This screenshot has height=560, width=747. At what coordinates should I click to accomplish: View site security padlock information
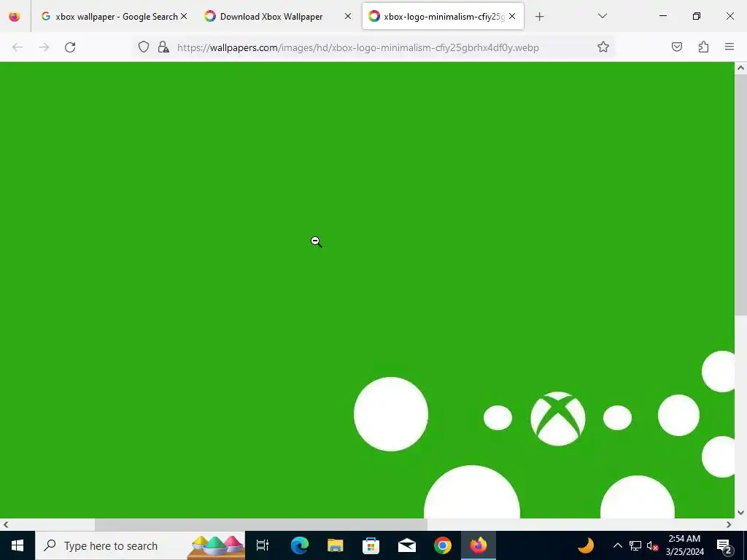[163, 47]
